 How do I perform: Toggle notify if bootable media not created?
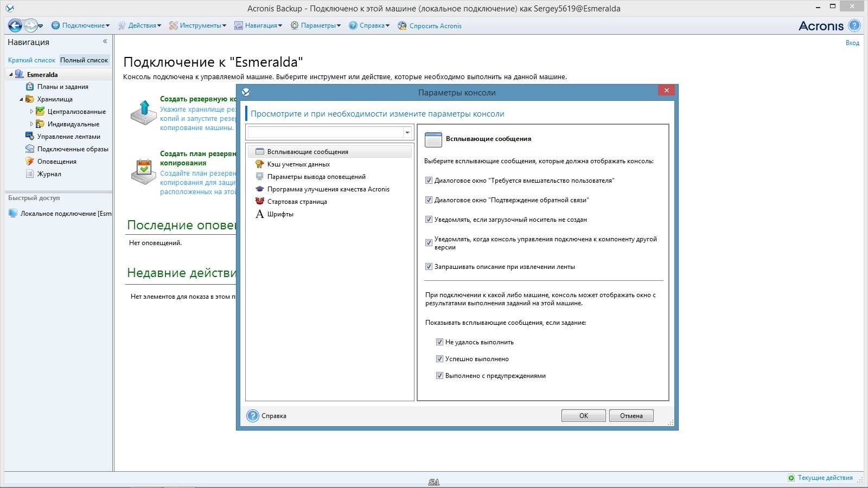click(429, 220)
